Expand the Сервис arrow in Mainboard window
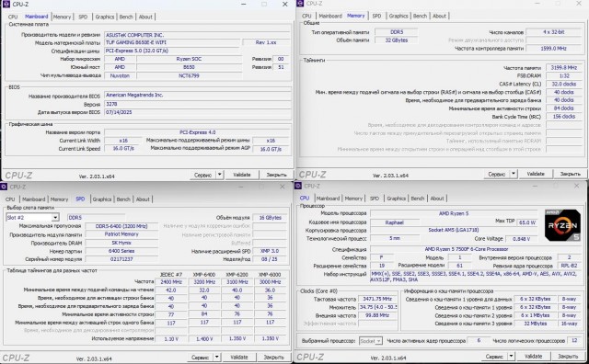The width and height of the screenshot is (589, 364). [x=219, y=175]
